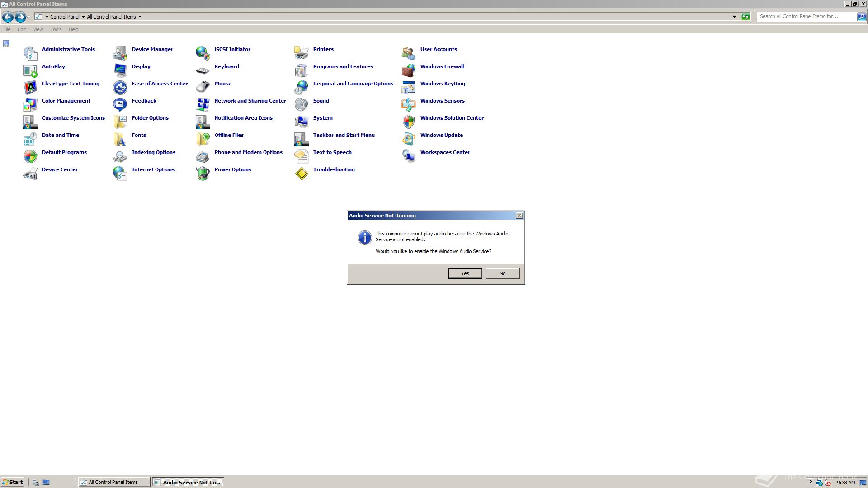Go forward with the Forward arrow button
Viewport: 868px width, 488px height.
20,17
